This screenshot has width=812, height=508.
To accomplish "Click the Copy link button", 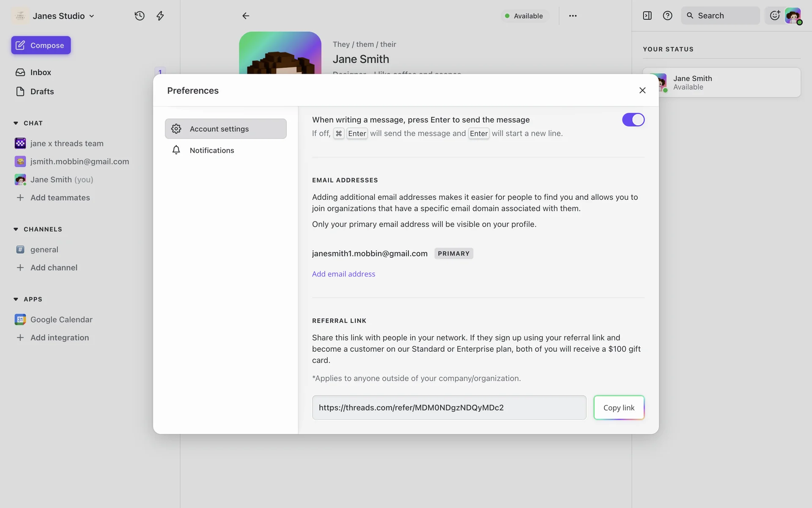I will coord(619,408).
